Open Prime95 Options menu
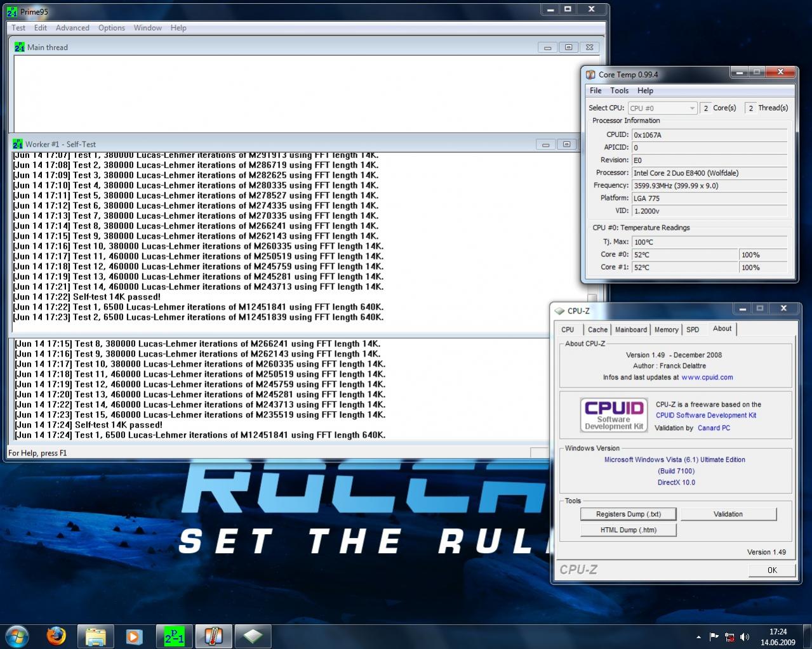This screenshot has height=649, width=812. 112,28
